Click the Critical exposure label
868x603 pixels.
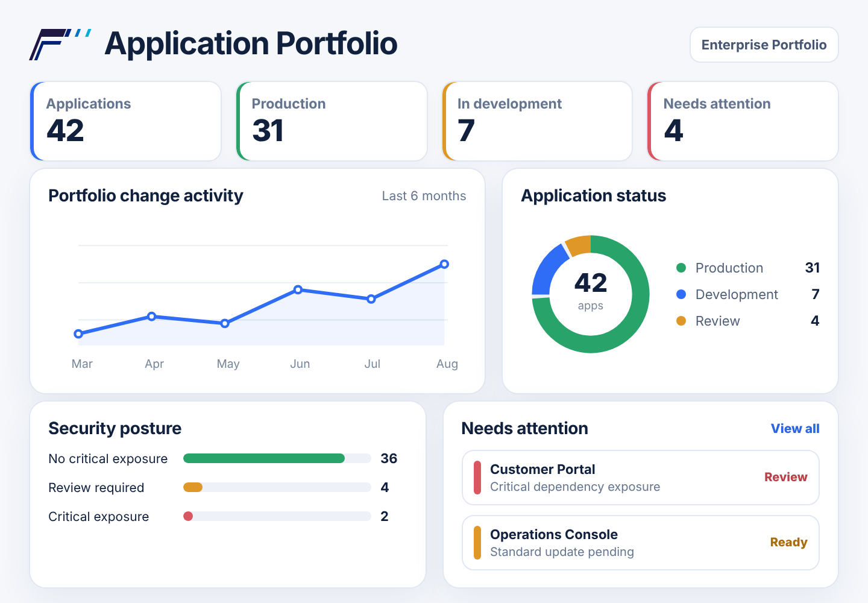tap(99, 517)
